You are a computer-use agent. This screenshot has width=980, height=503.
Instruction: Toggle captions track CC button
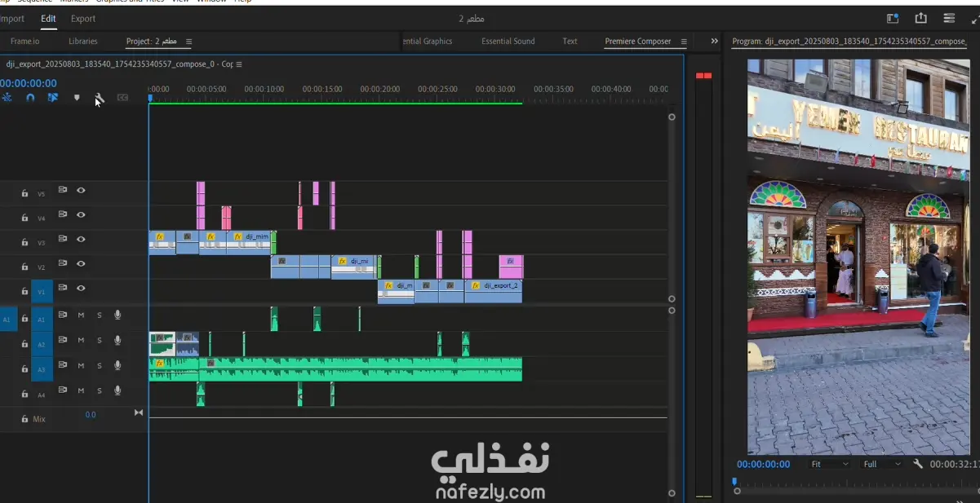coord(122,98)
